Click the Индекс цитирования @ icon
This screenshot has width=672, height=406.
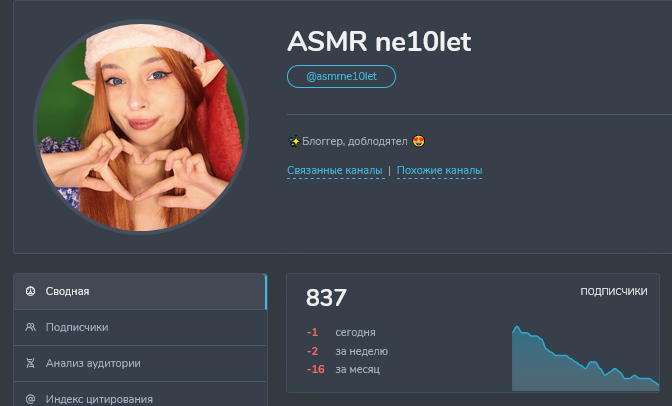(30, 399)
